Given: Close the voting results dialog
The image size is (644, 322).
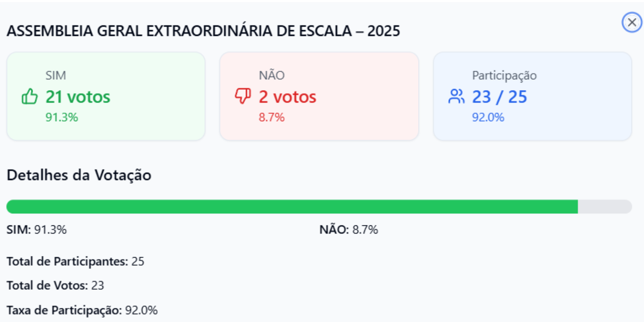Looking at the screenshot, I should click(632, 22).
